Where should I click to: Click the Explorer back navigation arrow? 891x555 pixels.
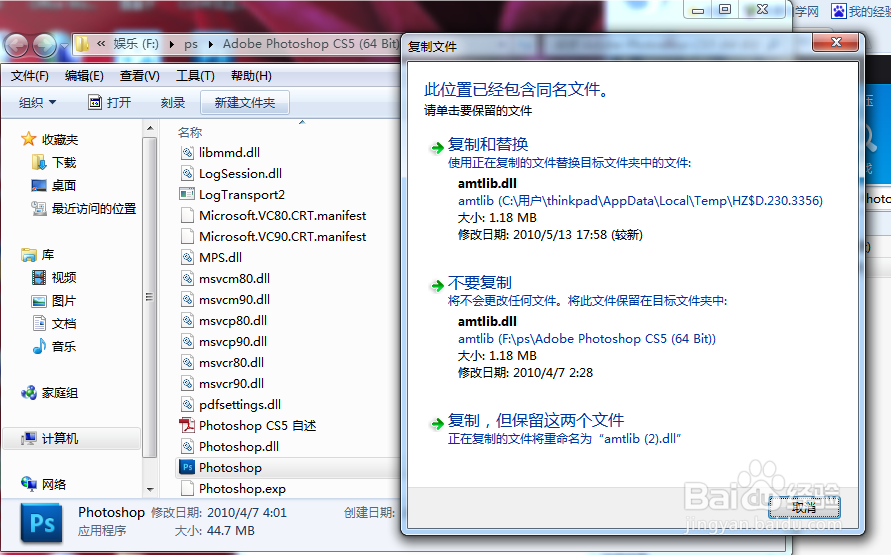click(16, 45)
